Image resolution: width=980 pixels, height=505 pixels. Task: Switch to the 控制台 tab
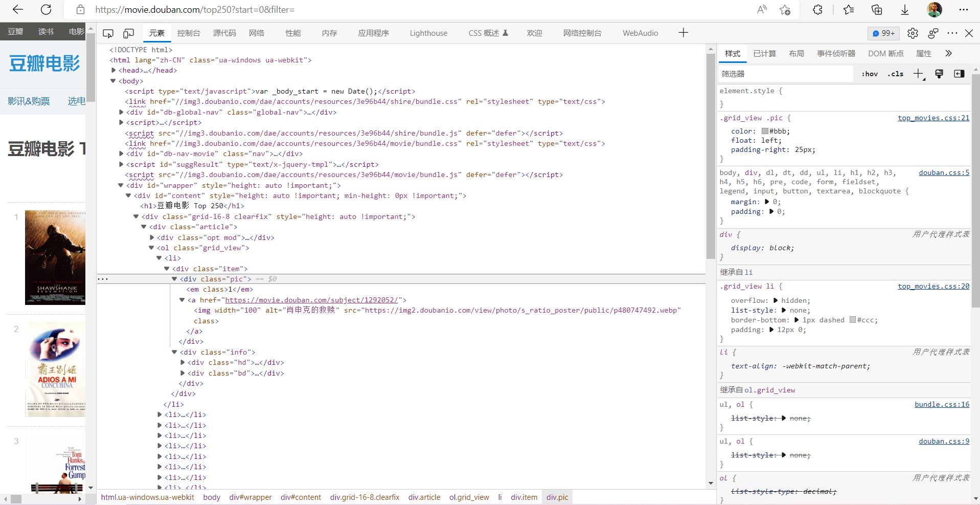(x=189, y=33)
